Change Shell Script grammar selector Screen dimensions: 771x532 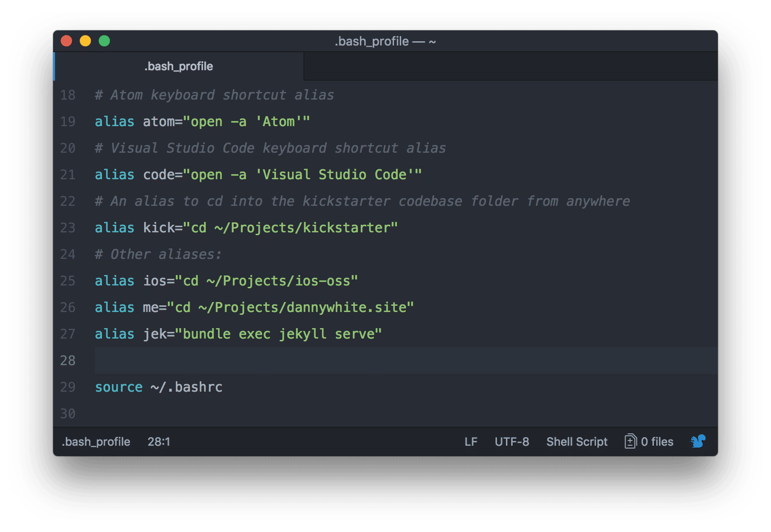click(x=577, y=442)
